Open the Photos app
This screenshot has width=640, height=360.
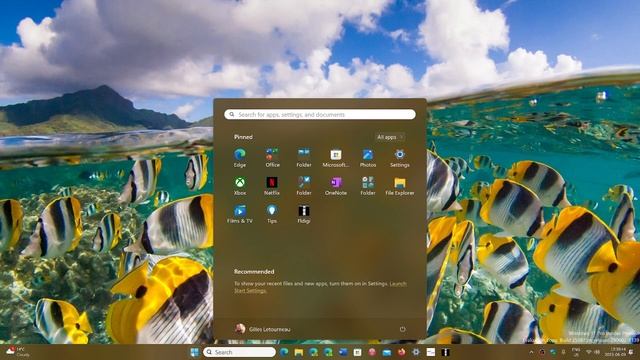(368, 158)
